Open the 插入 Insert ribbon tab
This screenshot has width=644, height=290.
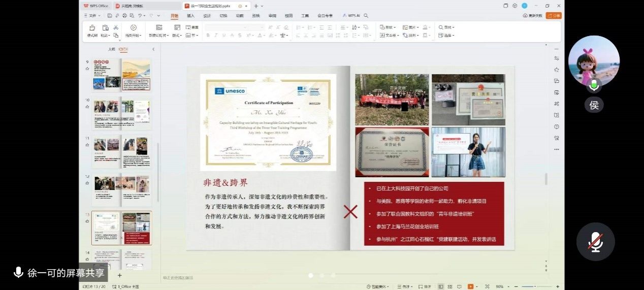coord(190,16)
